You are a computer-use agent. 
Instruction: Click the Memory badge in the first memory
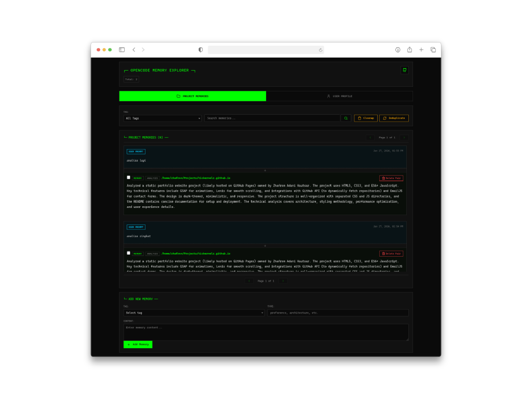coord(138,178)
